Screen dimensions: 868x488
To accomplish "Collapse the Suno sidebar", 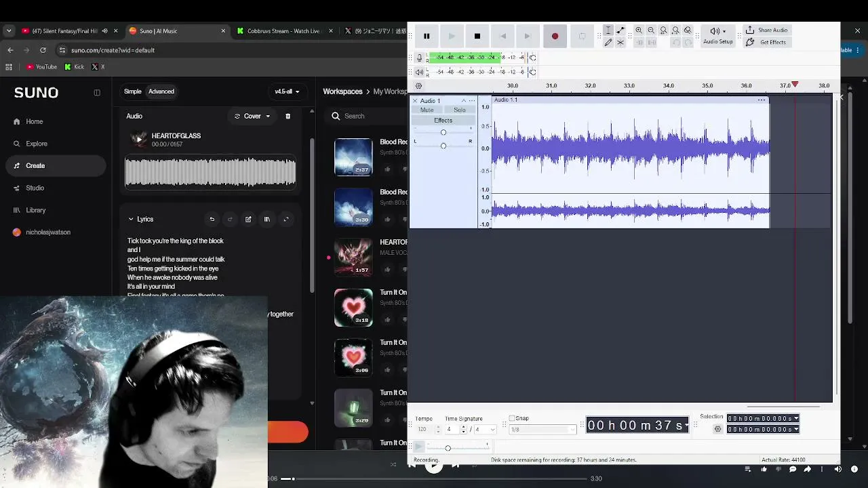I will (97, 93).
